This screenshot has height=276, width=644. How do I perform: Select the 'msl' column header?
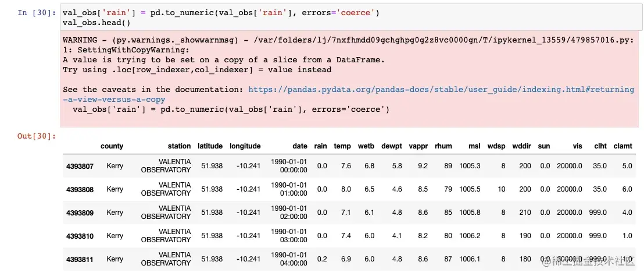pyautogui.click(x=475, y=146)
